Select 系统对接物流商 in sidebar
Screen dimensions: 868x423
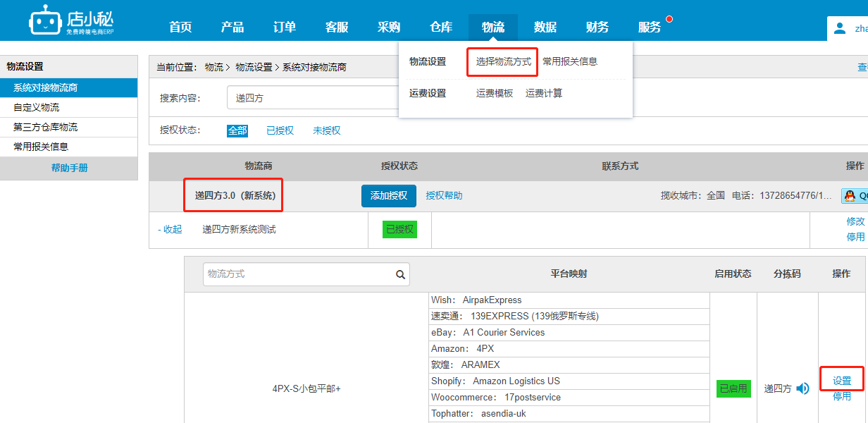click(69, 87)
